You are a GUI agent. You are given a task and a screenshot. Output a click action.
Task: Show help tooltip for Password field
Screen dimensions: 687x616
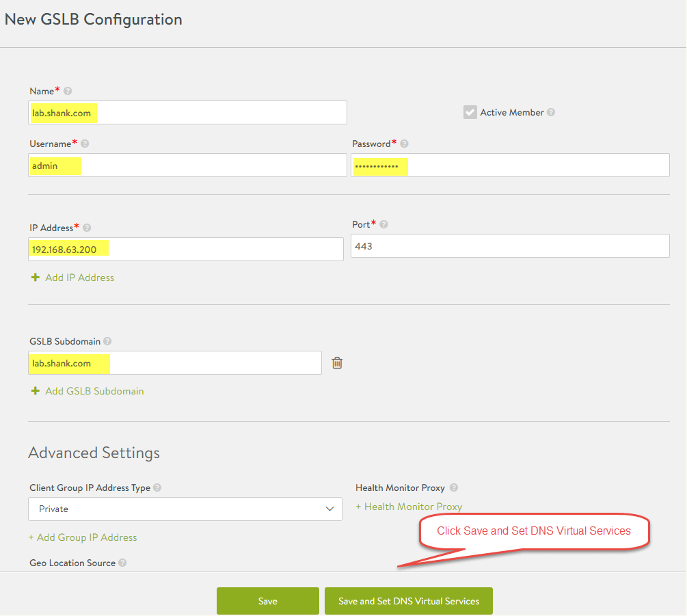point(404,144)
